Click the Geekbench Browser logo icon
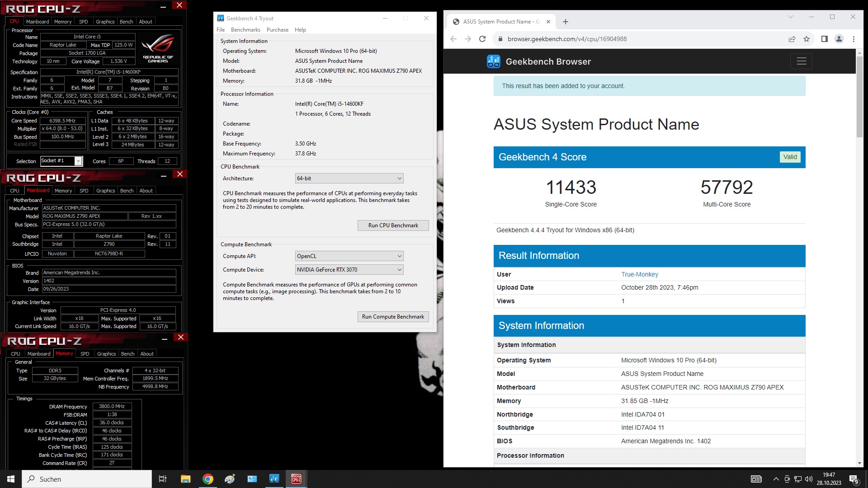 [494, 61]
